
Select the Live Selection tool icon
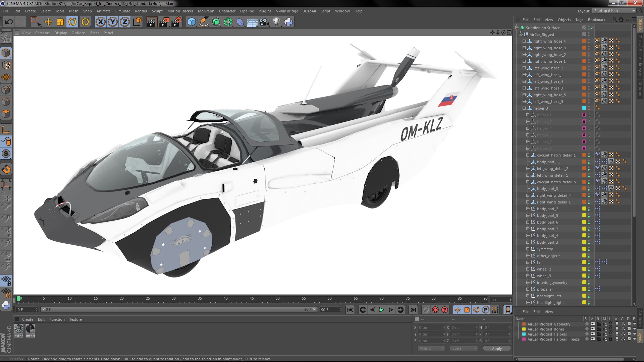tap(36, 22)
